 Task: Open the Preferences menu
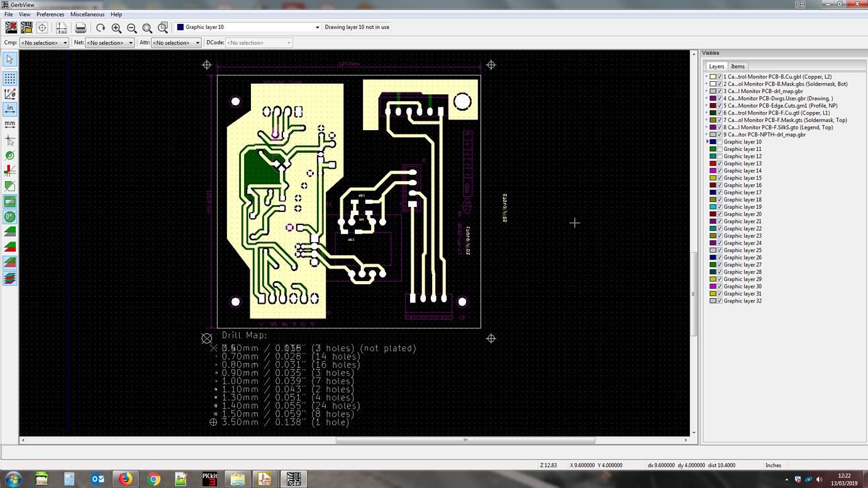coord(50,14)
